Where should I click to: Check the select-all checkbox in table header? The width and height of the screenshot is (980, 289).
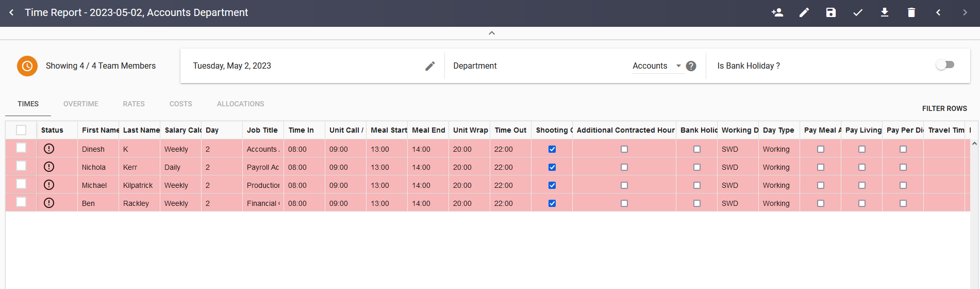click(x=21, y=130)
